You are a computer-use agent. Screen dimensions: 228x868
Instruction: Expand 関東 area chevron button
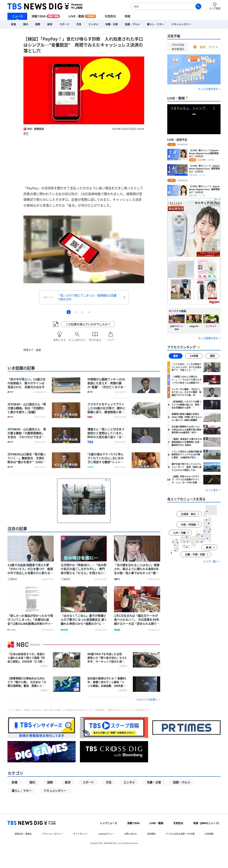point(209,548)
